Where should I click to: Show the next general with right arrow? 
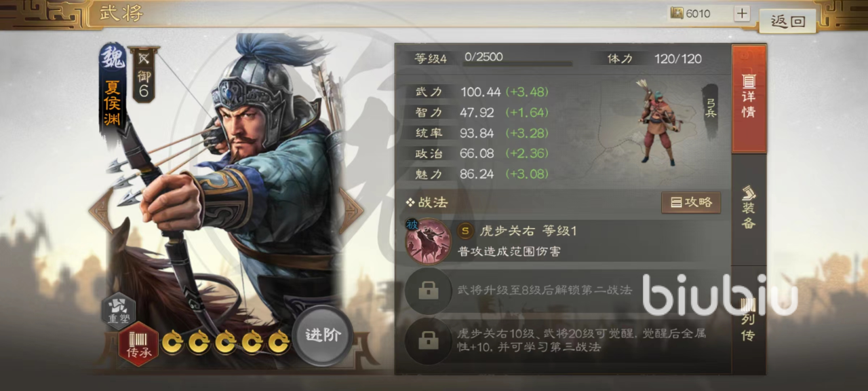(351, 210)
